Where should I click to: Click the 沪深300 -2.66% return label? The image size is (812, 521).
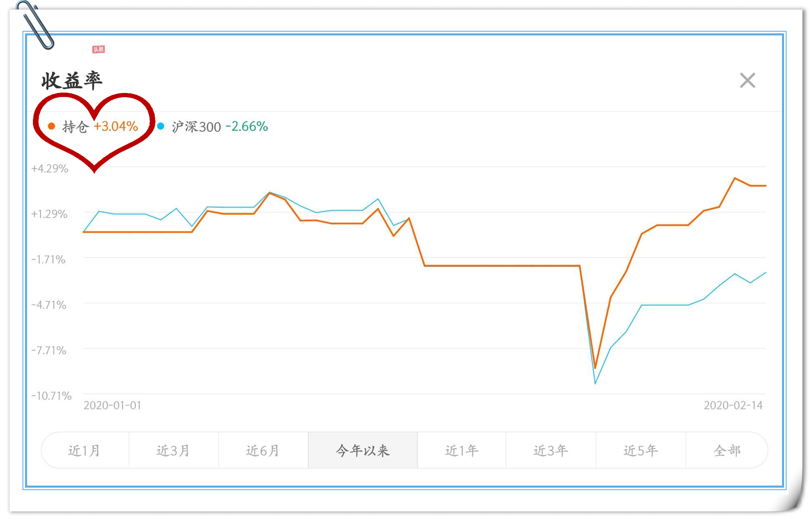[220, 126]
